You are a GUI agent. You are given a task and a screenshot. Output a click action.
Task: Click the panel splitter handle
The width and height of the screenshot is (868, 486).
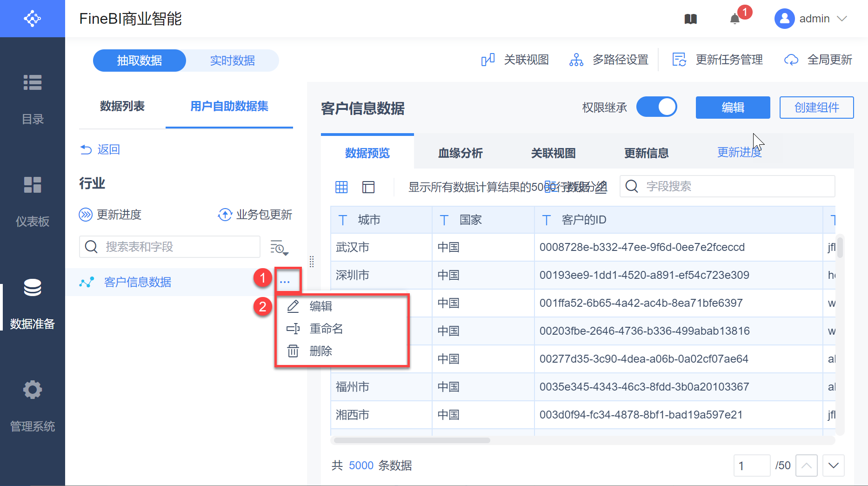pos(312,262)
